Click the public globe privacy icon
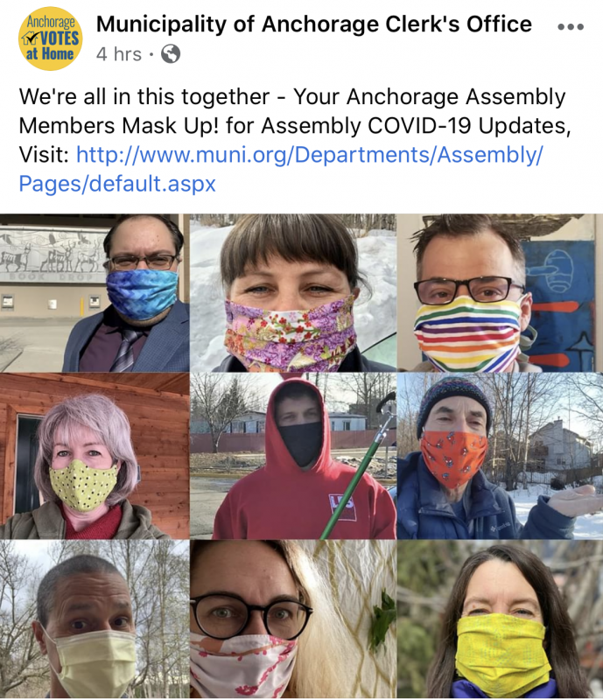The width and height of the screenshot is (603, 700). pos(170,54)
